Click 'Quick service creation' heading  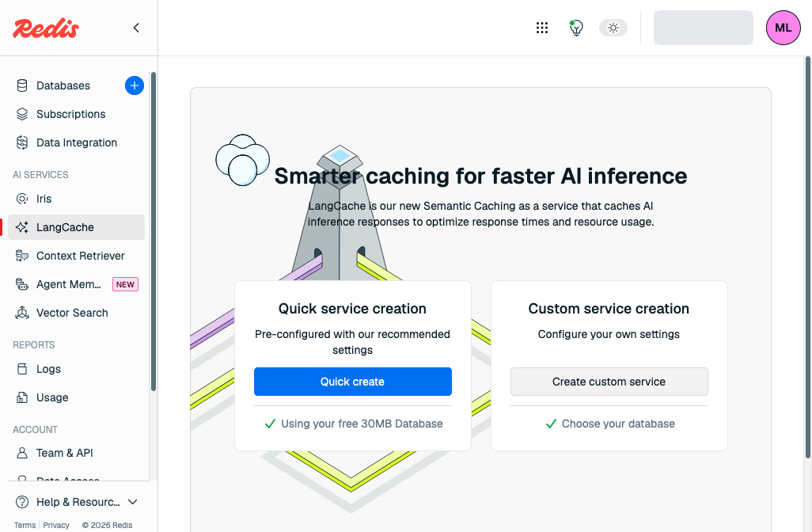(352, 309)
